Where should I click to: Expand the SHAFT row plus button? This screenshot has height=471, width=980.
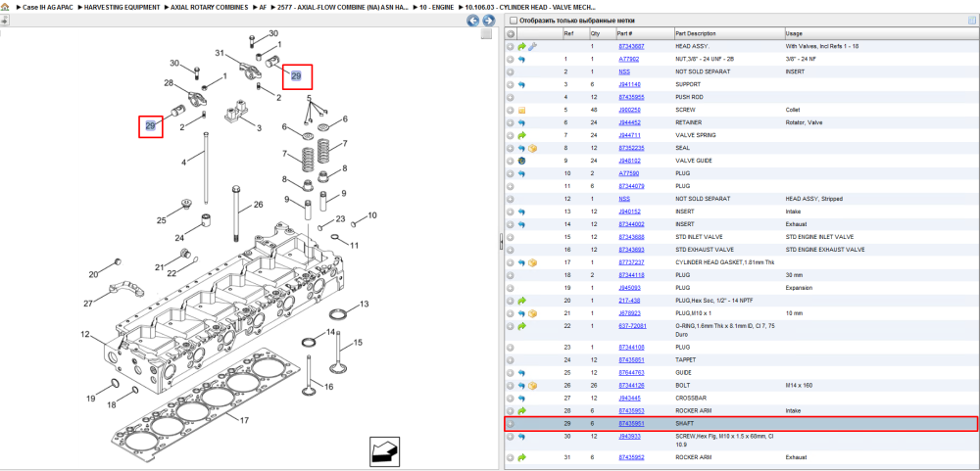click(x=510, y=424)
